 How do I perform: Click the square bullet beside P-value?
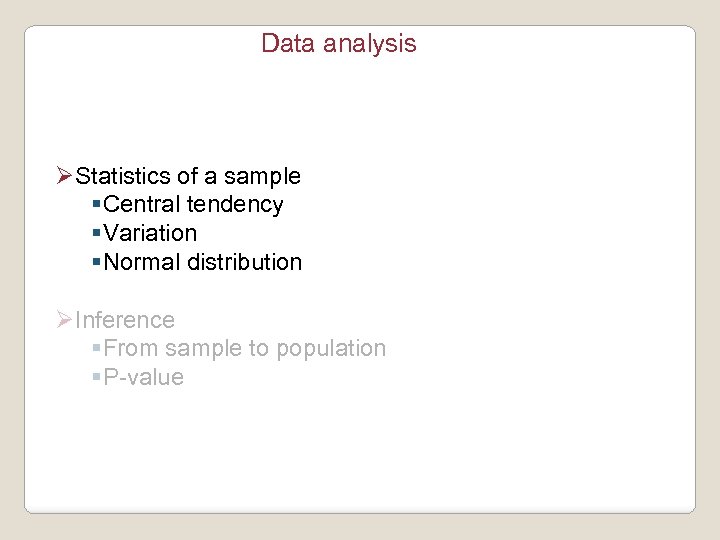tap(96, 377)
